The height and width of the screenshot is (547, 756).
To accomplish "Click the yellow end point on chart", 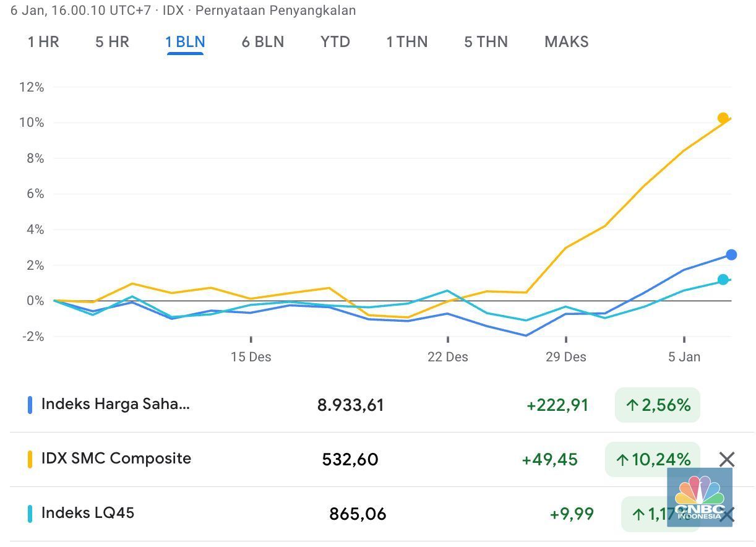I will pyautogui.click(x=723, y=118).
